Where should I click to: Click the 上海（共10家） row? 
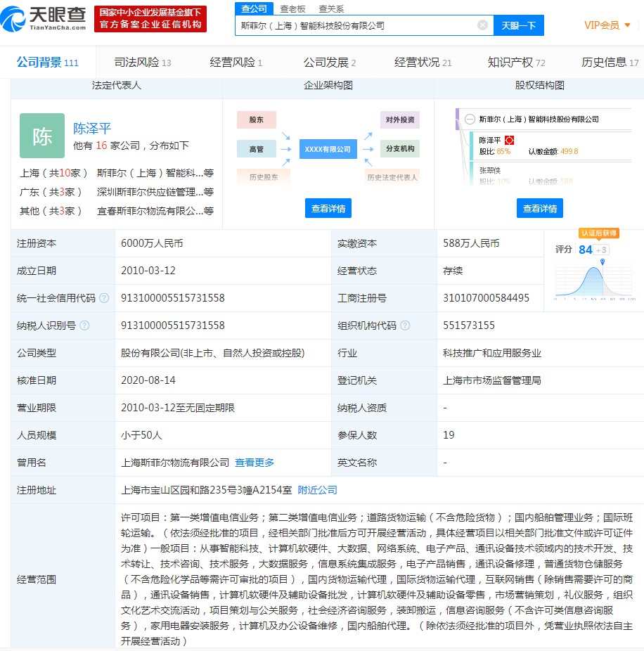(x=116, y=173)
